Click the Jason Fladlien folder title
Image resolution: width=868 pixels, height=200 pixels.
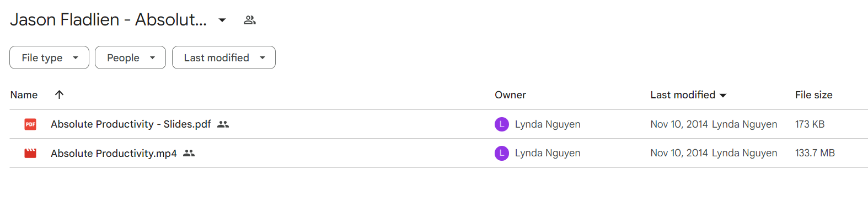[x=109, y=20]
